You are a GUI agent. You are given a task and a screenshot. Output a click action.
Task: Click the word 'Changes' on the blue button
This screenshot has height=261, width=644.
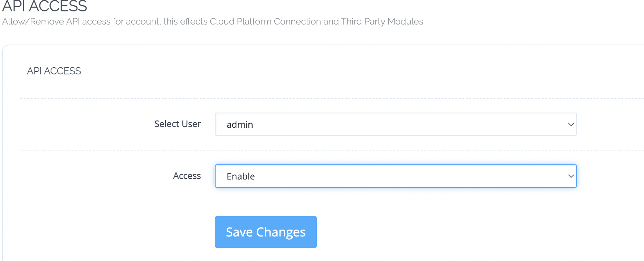click(281, 232)
